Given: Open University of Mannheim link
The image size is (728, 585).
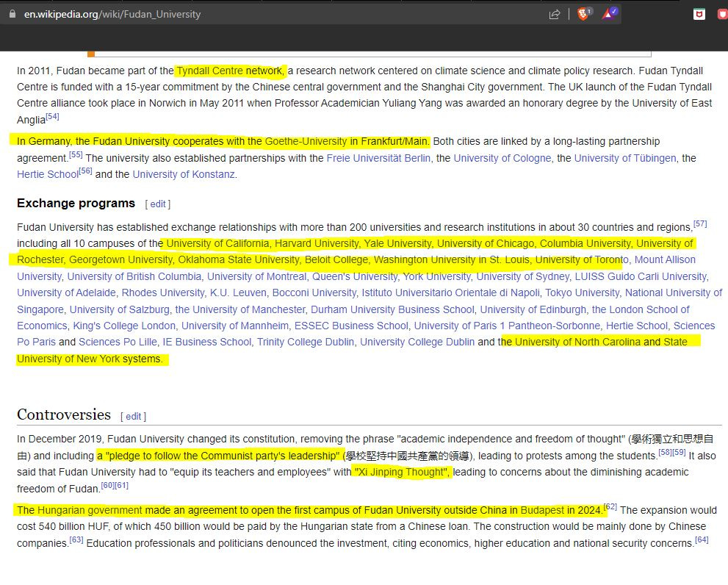Looking at the screenshot, I should tap(235, 326).
